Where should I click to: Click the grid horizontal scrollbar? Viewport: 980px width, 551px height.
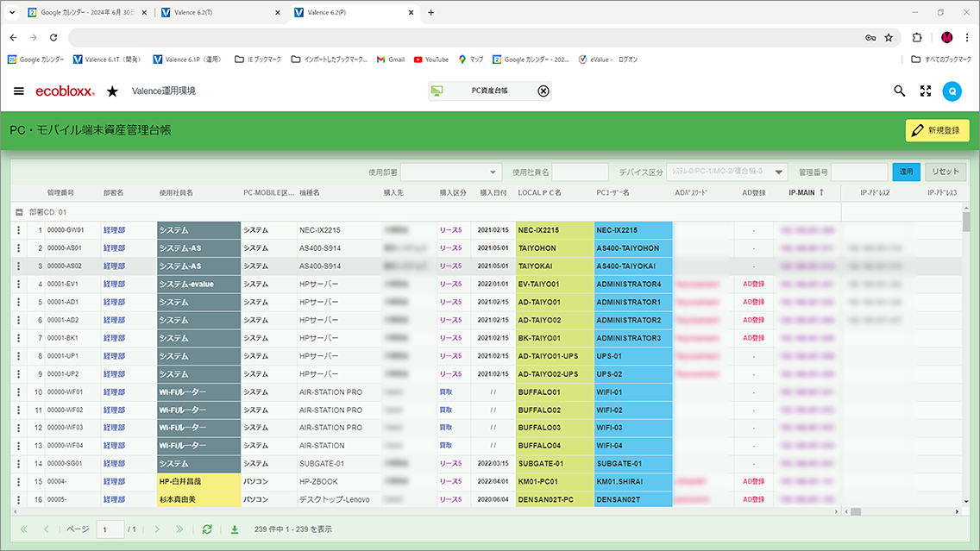coord(857,511)
